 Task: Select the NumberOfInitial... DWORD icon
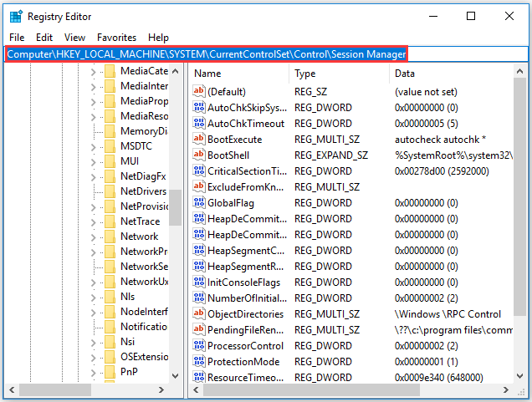coord(199,298)
